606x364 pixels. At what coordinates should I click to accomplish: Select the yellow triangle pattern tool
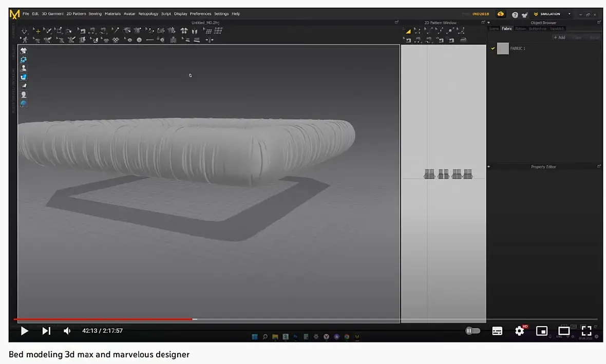pos(408,31)
